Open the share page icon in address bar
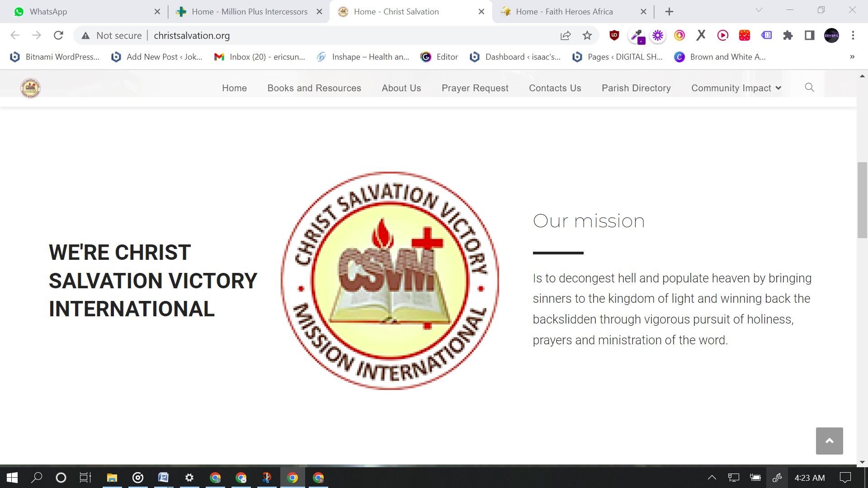Viewport: 868px width, 488px height. [x=566, y=36]
